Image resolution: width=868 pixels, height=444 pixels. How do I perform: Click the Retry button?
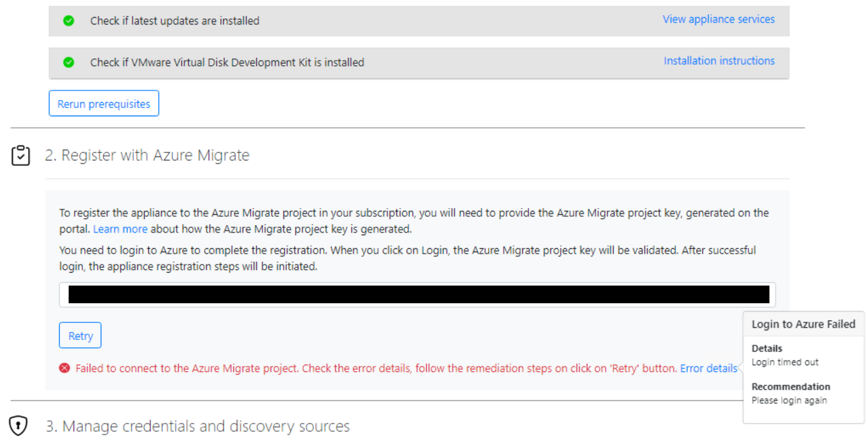point(80,336)
